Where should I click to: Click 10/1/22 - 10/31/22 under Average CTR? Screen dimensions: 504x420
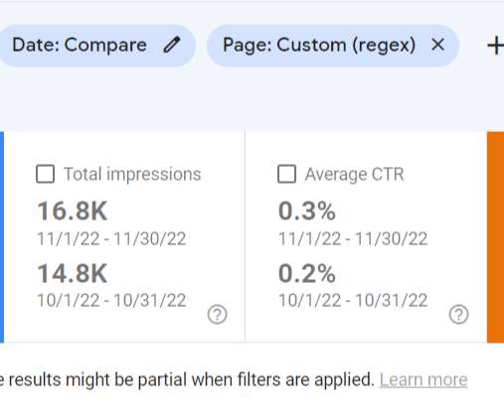click(x=353, y=301)
